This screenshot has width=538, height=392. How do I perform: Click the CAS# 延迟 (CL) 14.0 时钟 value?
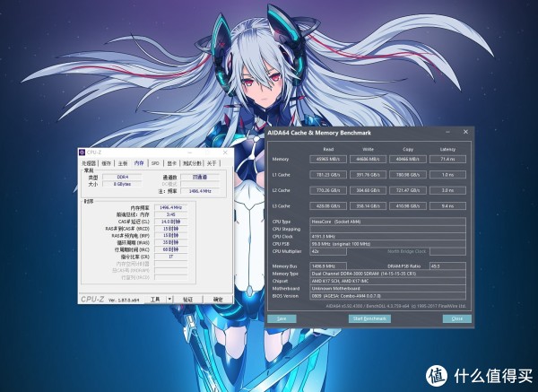click(x=170, y=222)
